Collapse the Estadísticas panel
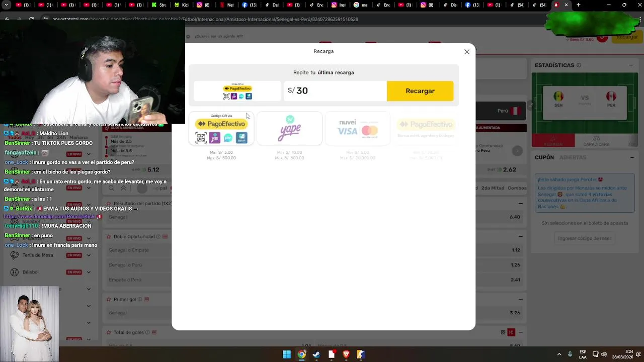The width and height of the screenshot is (644, 362). pos(631,65)
